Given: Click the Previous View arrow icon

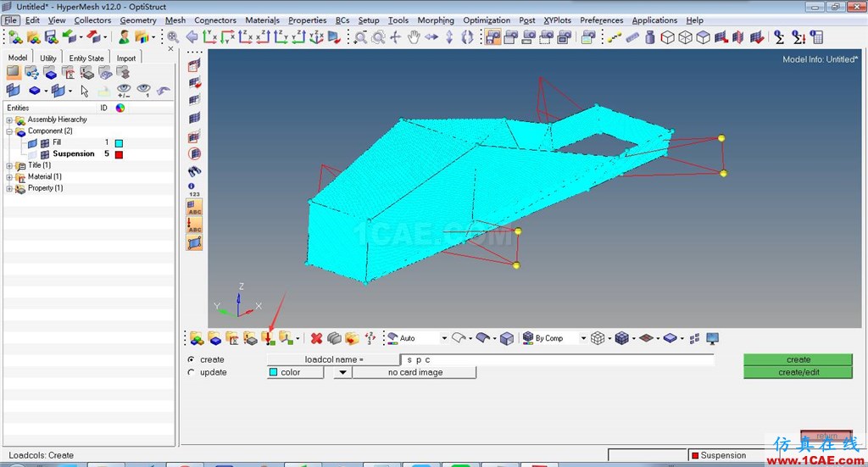Looking at the screenshot, I should [x=192, y=37].
